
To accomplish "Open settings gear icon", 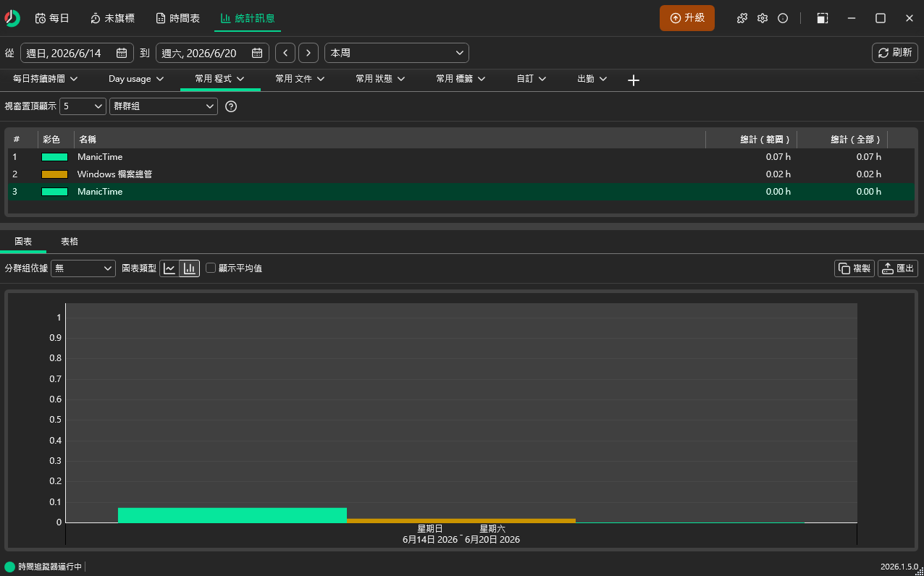I will click(x=763, y=18).
